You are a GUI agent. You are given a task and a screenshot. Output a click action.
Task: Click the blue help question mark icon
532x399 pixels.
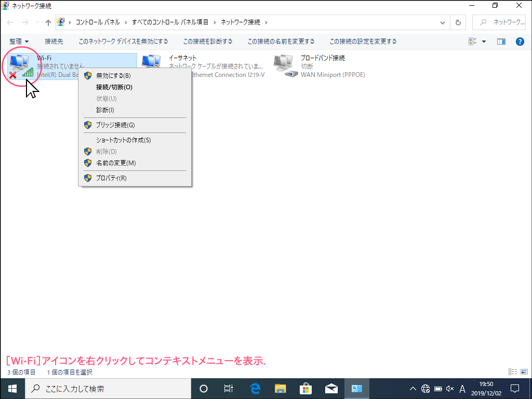click(x=520, y=42)
